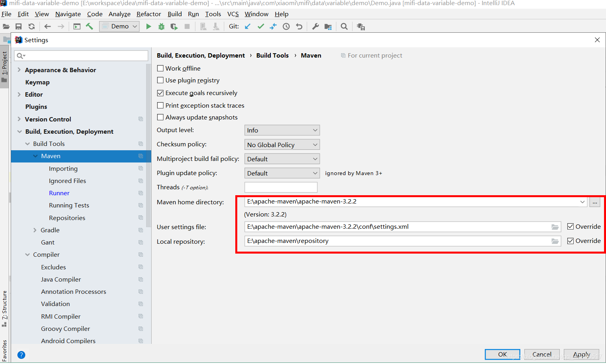Image resolution: width=606 pixels, height=364 pixels.
Task: Select Keymap in settings tree
Action: (38, 82)
